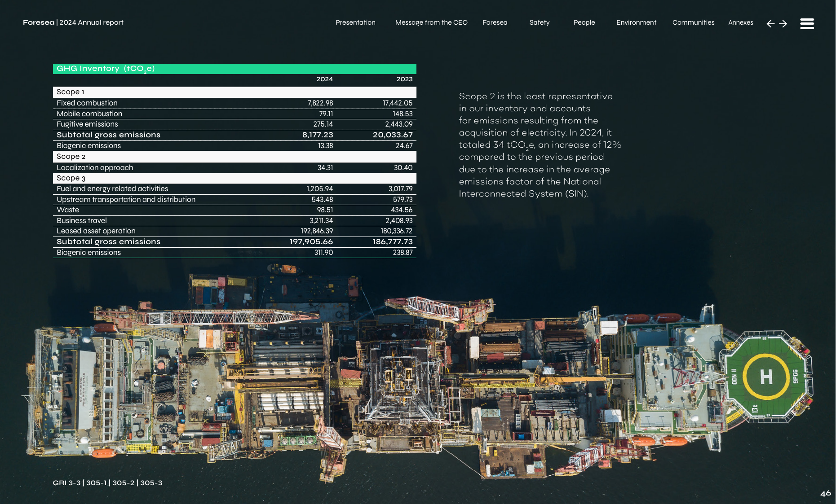The image size is (836, 504).
Task: Click the Scope 2 row heading
Action: 234,157
